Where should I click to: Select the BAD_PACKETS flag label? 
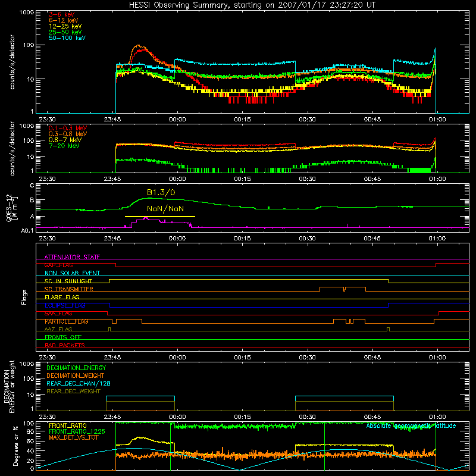[x=65, y=345]
